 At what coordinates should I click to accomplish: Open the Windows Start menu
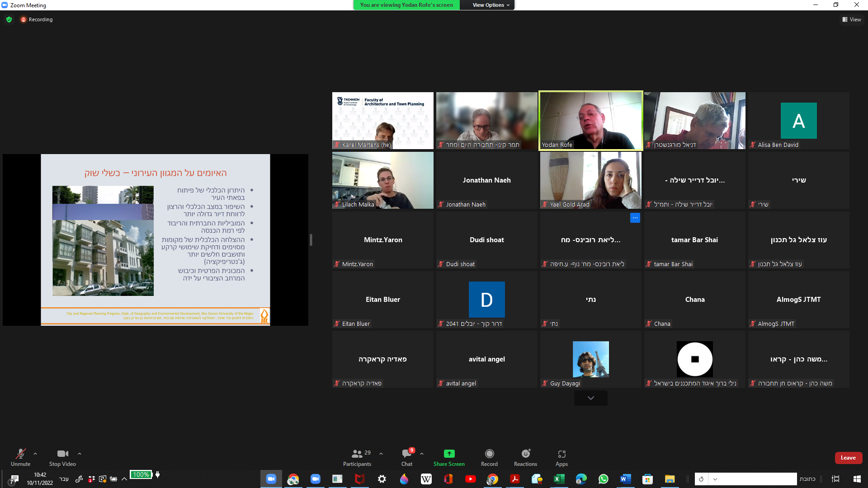[x=857, y=479]
